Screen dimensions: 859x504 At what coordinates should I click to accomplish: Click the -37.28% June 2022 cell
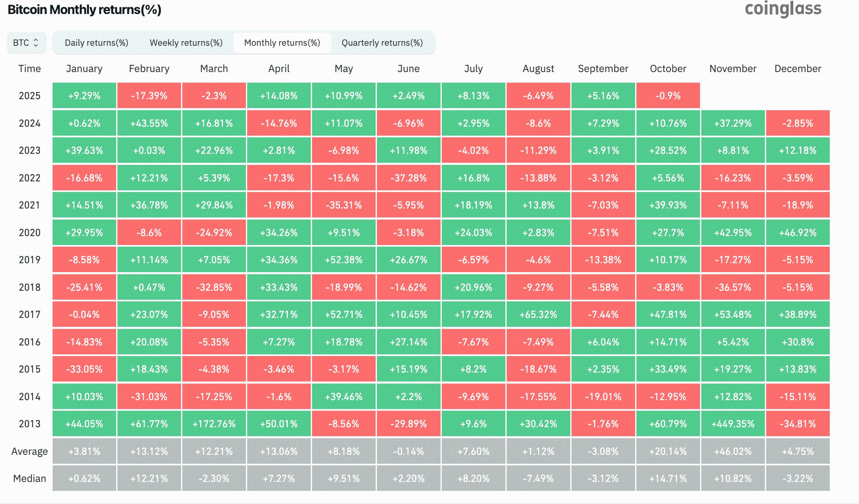point(408,178)
